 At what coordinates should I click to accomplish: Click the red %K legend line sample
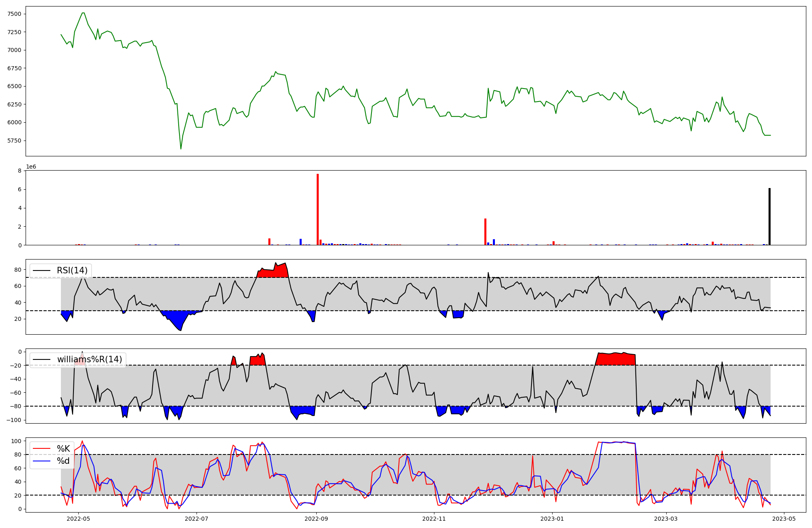coord(41,449)
